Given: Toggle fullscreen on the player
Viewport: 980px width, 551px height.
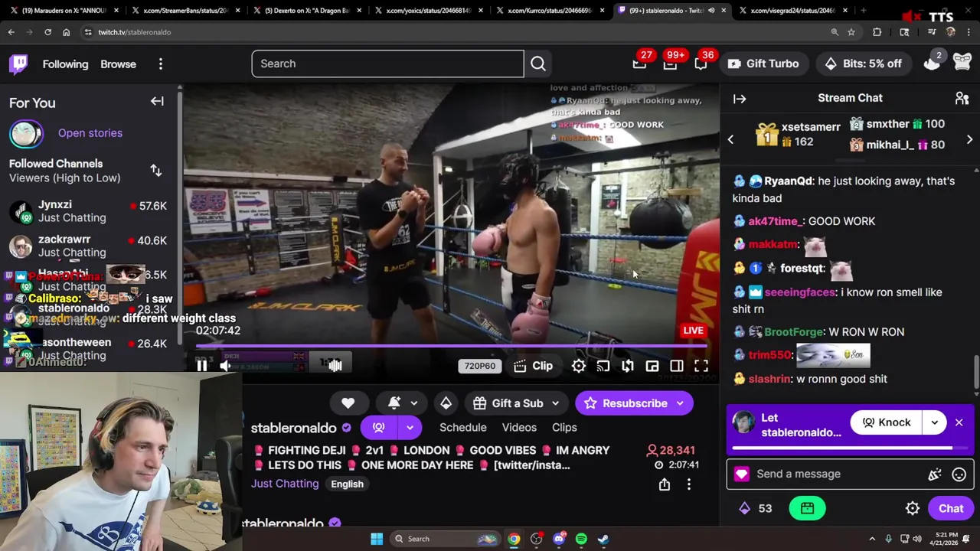Looking at the screenshot, I should (701, 366).
